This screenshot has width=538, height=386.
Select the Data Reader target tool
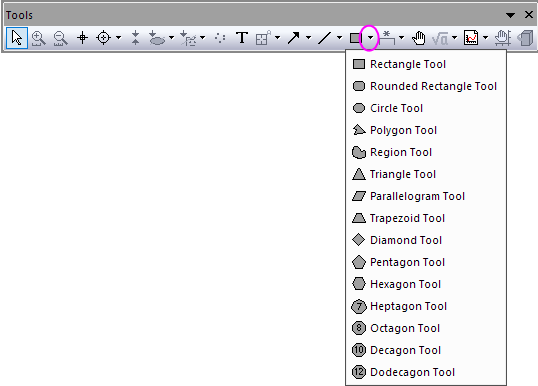tap(104, 38)
